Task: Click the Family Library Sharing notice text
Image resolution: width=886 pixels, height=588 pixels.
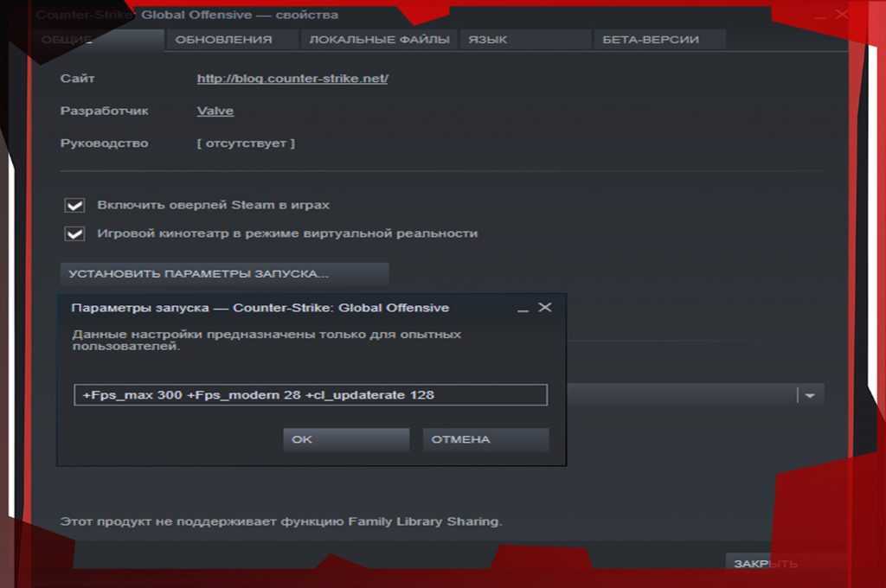Action: point(281,521)
